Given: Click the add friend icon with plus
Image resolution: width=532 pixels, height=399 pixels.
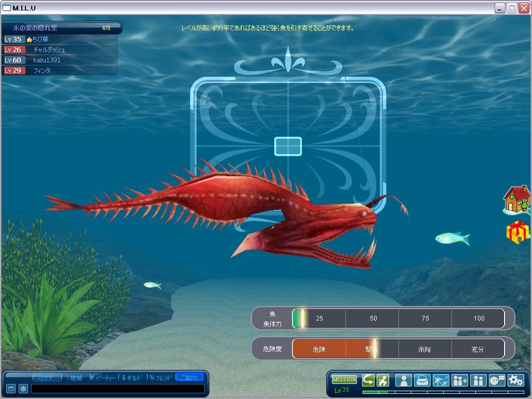Looking at the screenshot, I should point(460,380).
